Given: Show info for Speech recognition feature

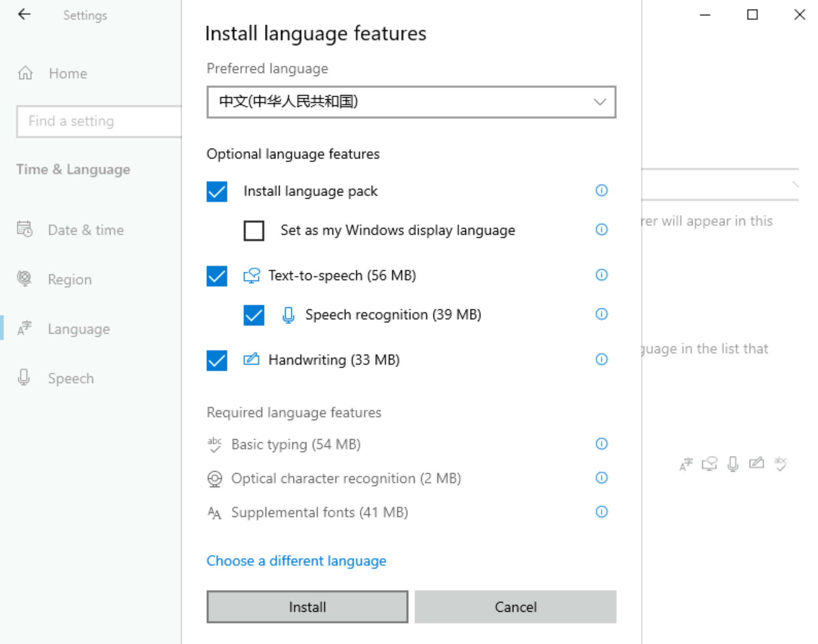Looking at the screenshot, I should 601,314.
